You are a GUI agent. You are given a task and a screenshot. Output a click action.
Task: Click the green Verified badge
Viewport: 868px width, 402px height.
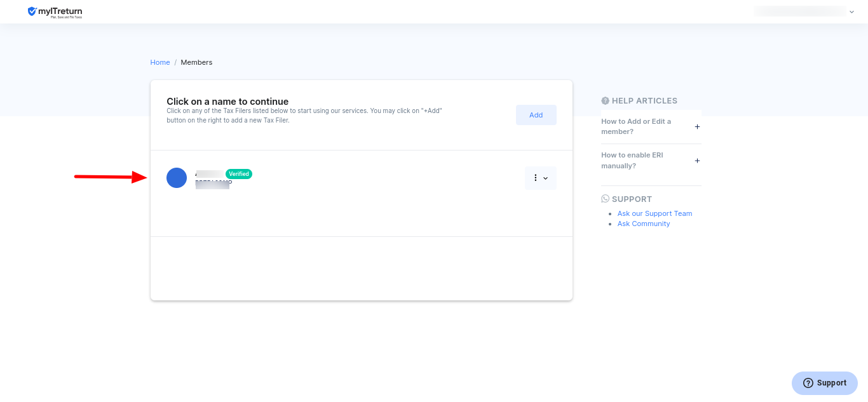tap(239, 174)
